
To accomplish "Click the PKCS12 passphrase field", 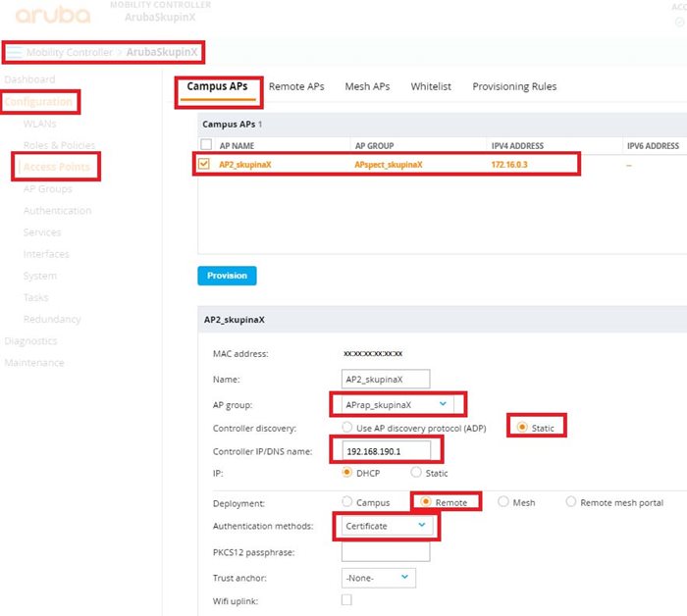I will (386, 551).
